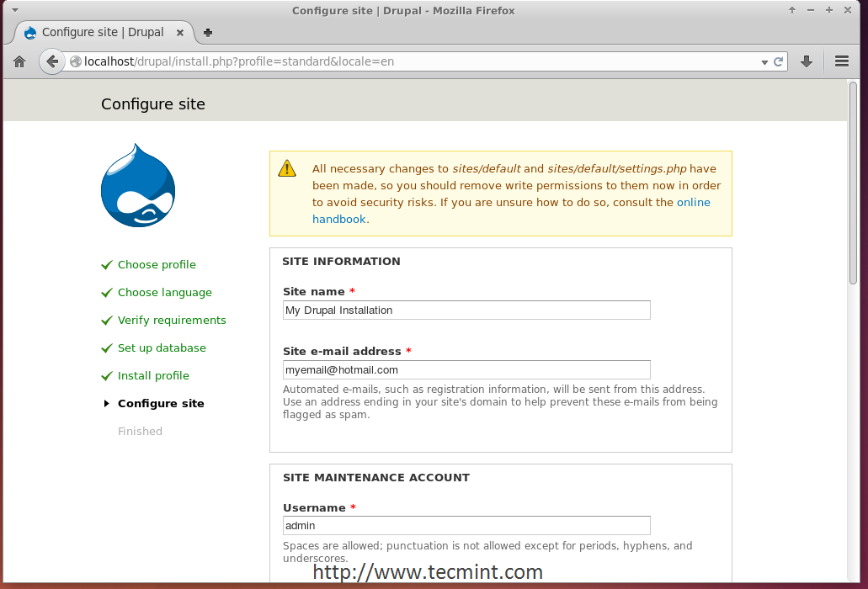Click the 'Choose profile' step
The width and height of the screenshot is (868, 589).
pos(157,265)
